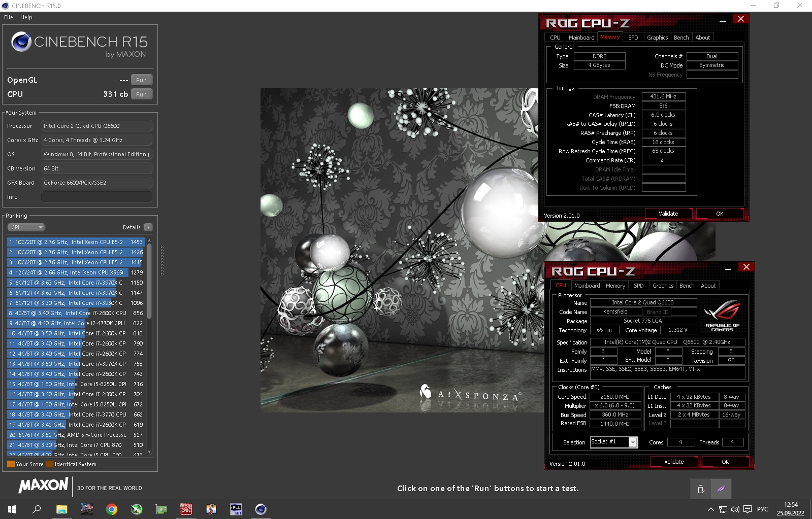Open the racing game thumbnail taskbar icon
The image size is (812, 519).
(86, 509)
